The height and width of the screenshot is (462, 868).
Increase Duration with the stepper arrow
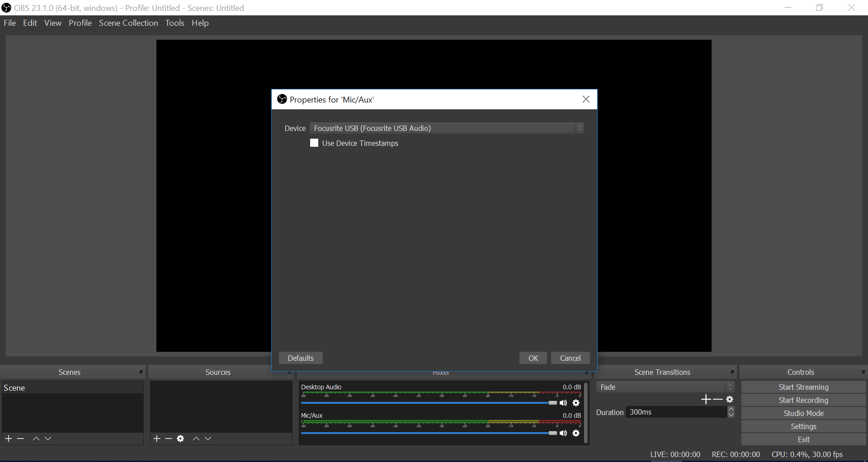731,409
